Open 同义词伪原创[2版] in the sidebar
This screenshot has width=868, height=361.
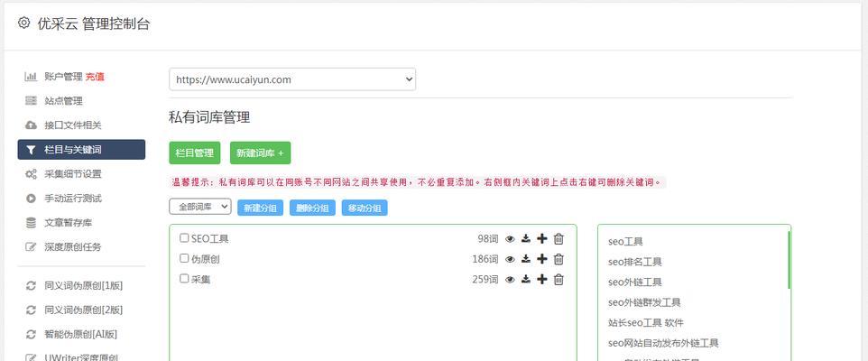click(84, 310)
